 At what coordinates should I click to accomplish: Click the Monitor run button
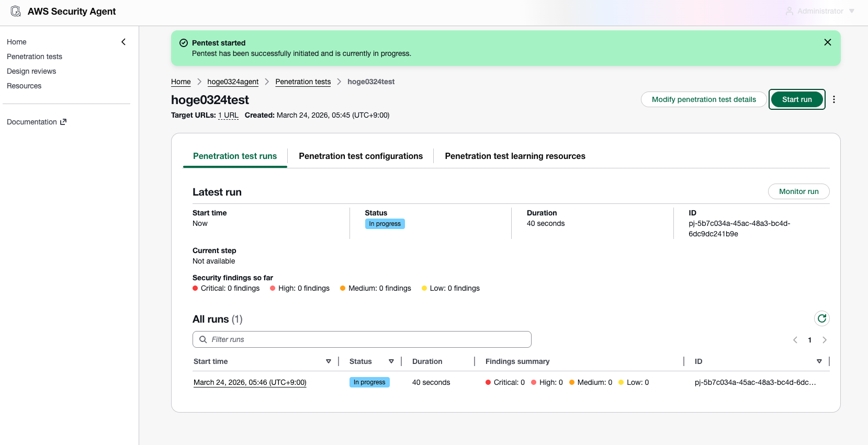[798, 191]
